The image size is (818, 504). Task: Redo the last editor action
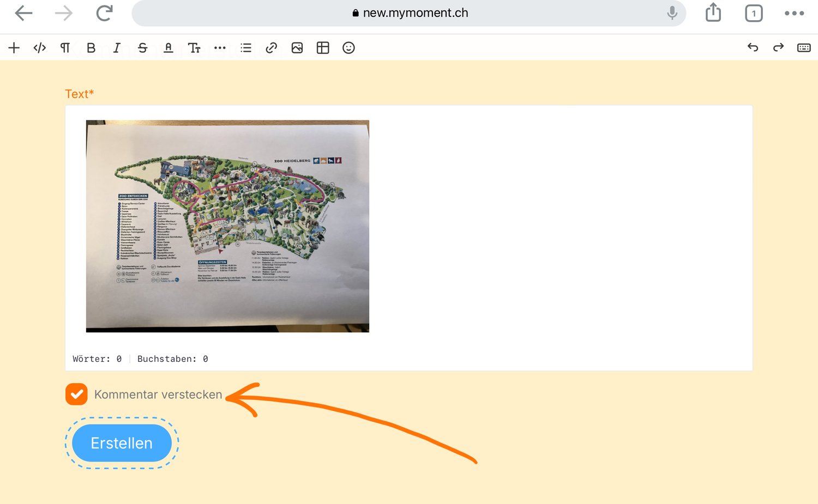(x=778, y=48)
